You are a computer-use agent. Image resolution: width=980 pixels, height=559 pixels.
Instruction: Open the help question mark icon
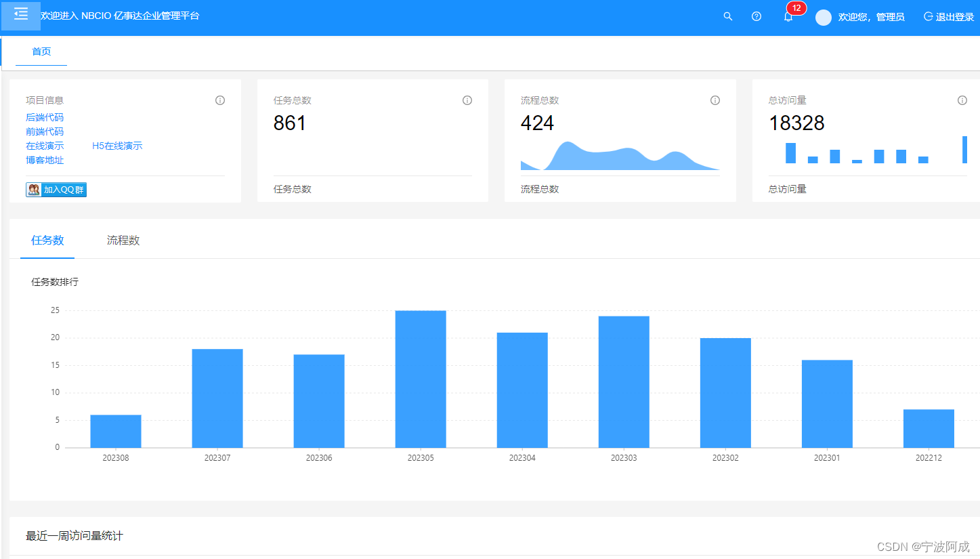click(757, 16)
